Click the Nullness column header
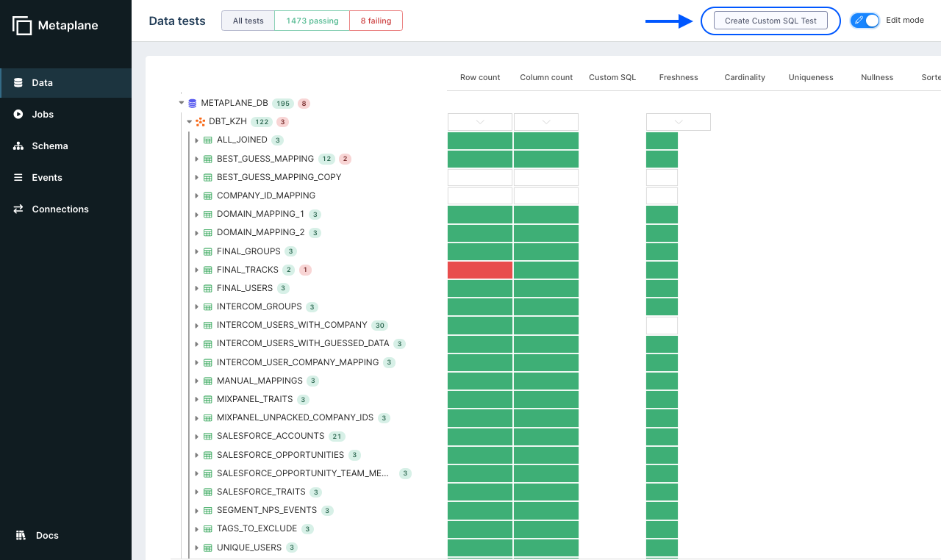Viewport: 941px width, 560px height. [877, 77]
